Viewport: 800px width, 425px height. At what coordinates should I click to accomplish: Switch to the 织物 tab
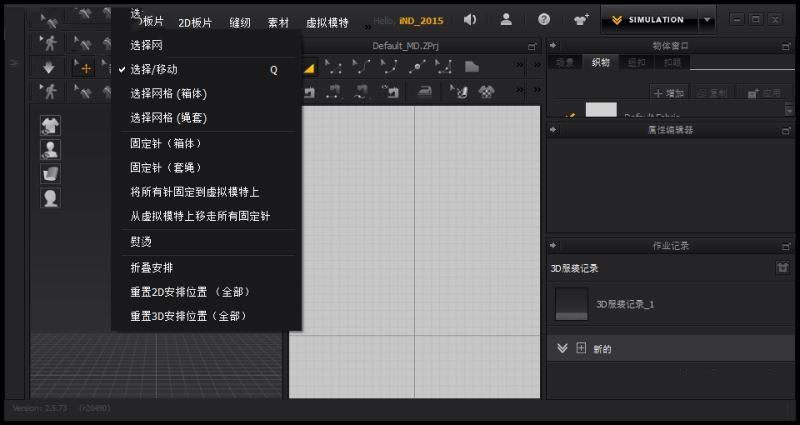(x=600, y=63)
